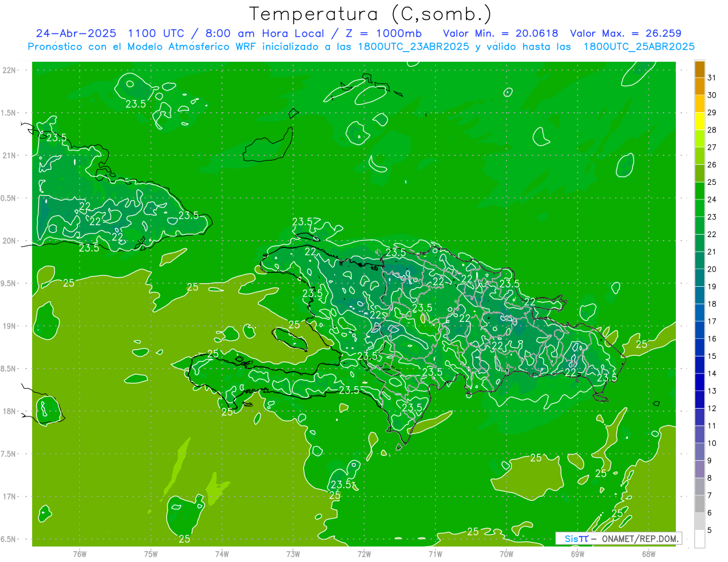Click the colorbar label "5"

pos(710,530)
